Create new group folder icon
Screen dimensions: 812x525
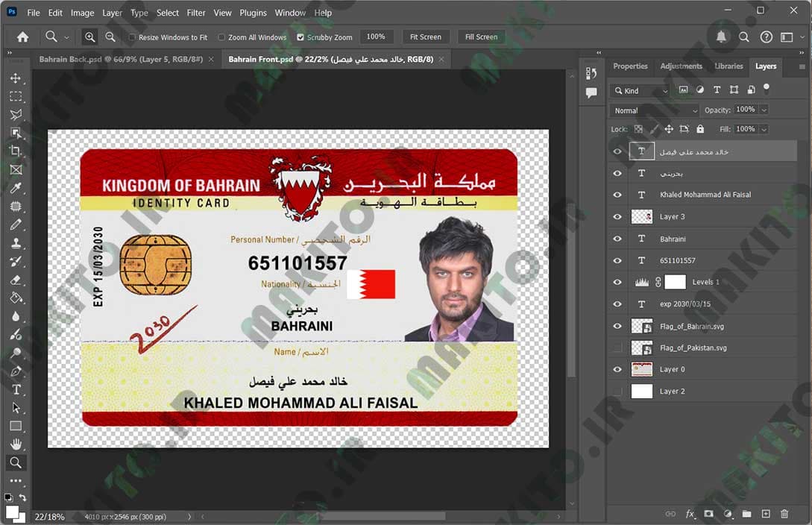(x=746, y=514)
